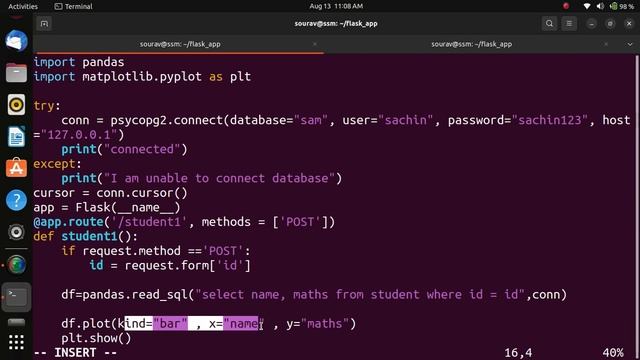The height and width of the screenshot is (360, 640).
Task: Open terminal search magnifier button
Action: click(549, 24)
